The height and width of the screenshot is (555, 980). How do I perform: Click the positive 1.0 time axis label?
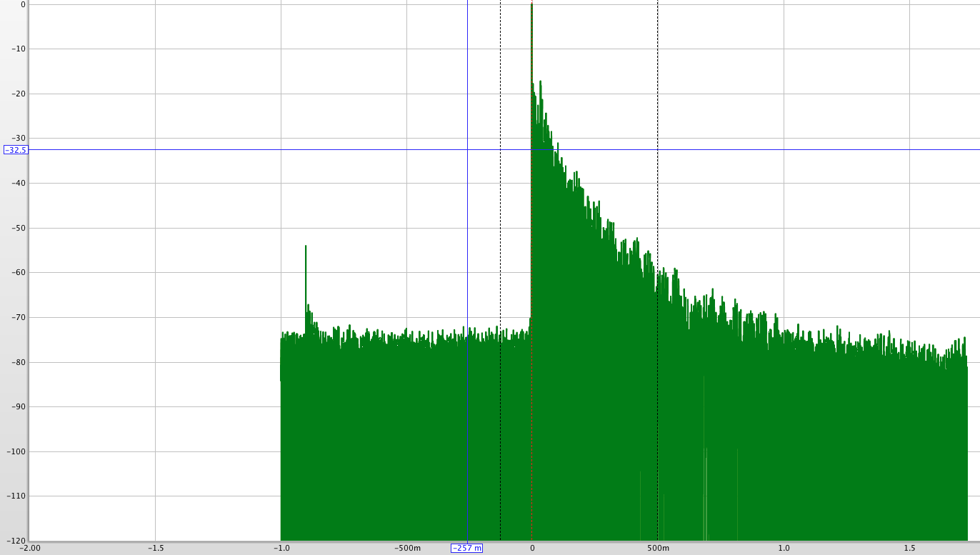[784, 549]
